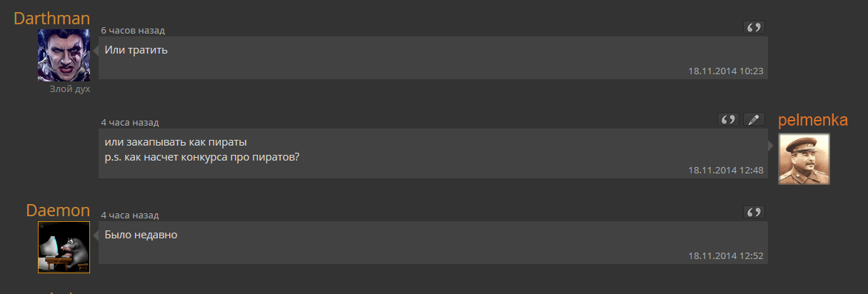
Task: Edit pelmenka's comment with the pencil icon
Action: point(754,120)
